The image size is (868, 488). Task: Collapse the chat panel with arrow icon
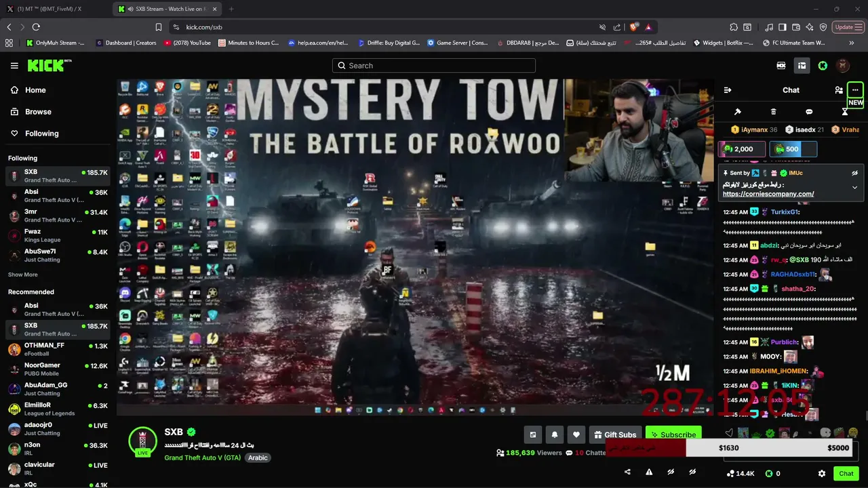728,90
